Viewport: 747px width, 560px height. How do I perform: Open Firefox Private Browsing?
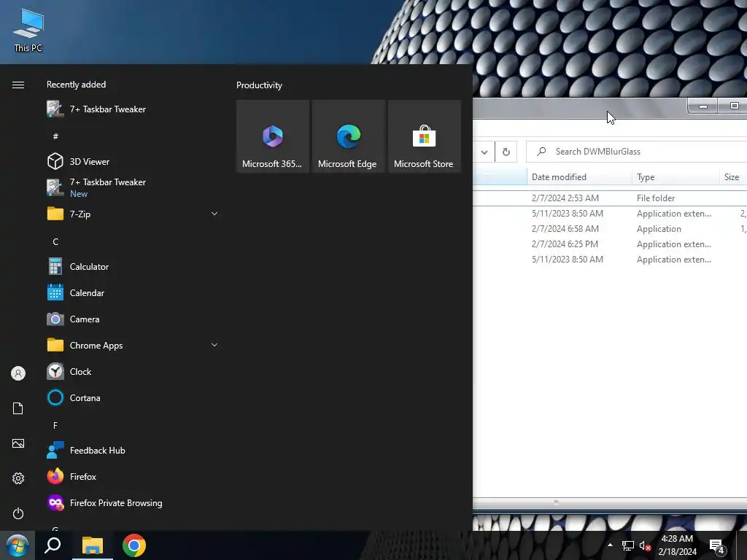pos(133,503)
